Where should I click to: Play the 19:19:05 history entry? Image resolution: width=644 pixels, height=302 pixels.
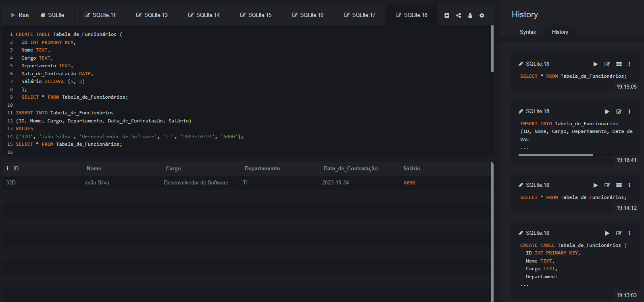[596, 64]
